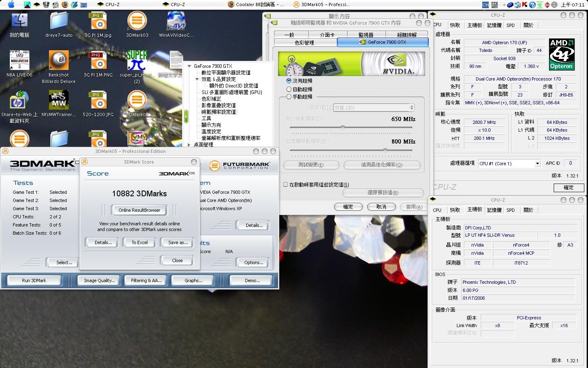The width and height of the screenshot is (588, 368).
Task: Open the 疑難排解 tab
Action: click(x=407, y=35)
